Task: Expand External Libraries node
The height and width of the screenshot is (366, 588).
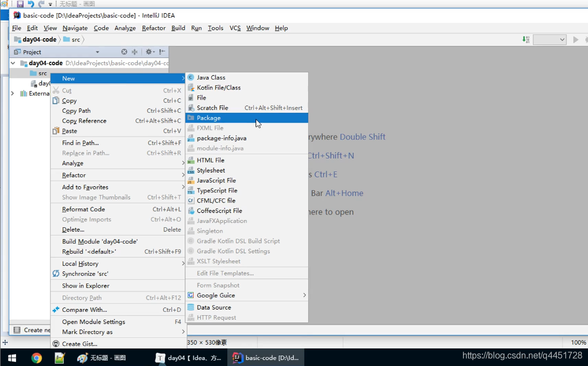Action: click(13, 93)
